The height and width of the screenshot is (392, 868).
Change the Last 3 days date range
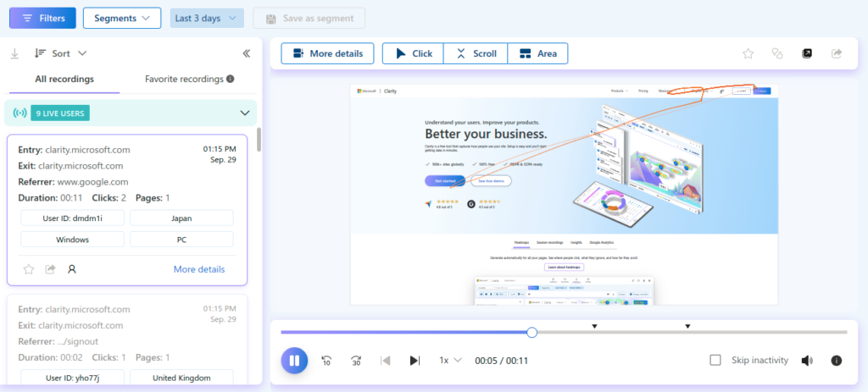coord(207,19)
